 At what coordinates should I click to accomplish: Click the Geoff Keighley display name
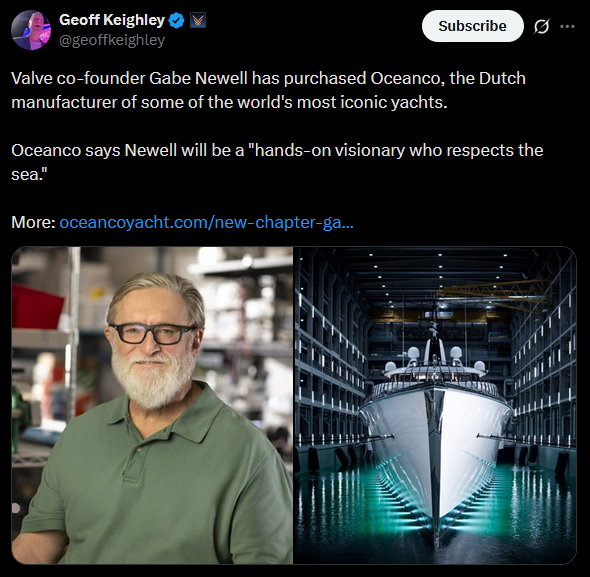pos(112,20)
